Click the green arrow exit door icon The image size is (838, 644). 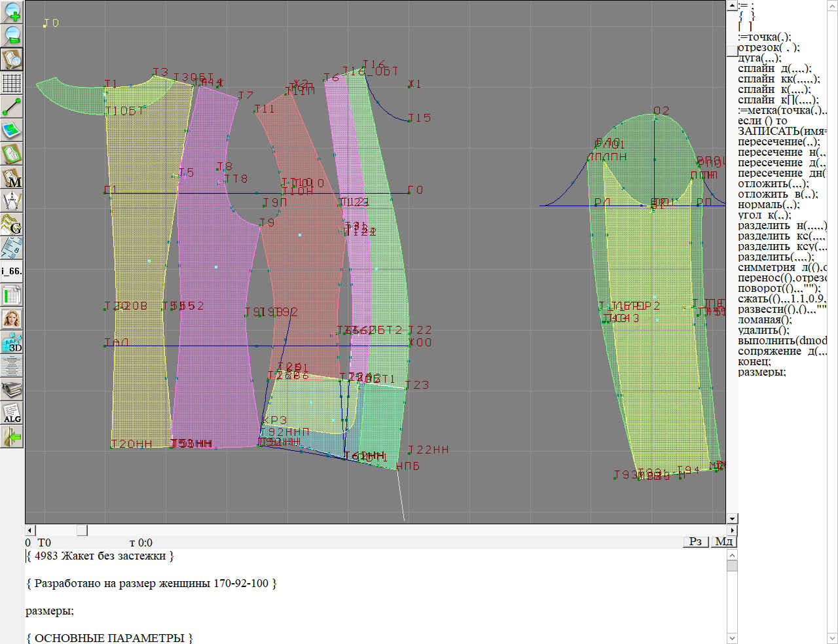[12, 437]
